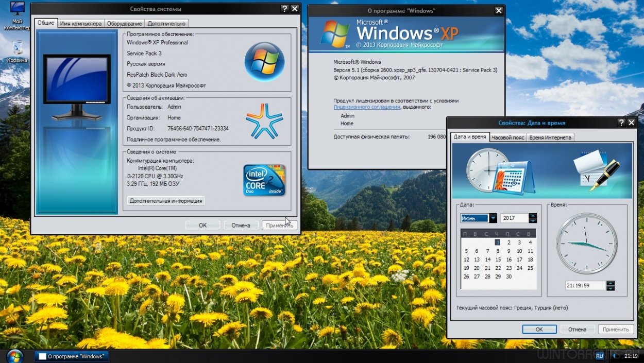Click the О программе "Windows" taskbar button
This screenshot has height=363, width=644.
[x=71, y=356]
